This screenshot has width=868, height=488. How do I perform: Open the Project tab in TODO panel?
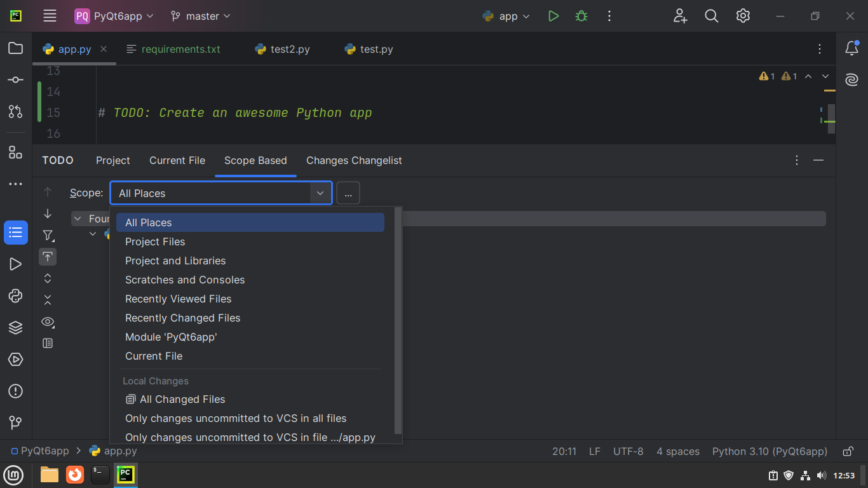pyautogui.click(x=113, y=160)
